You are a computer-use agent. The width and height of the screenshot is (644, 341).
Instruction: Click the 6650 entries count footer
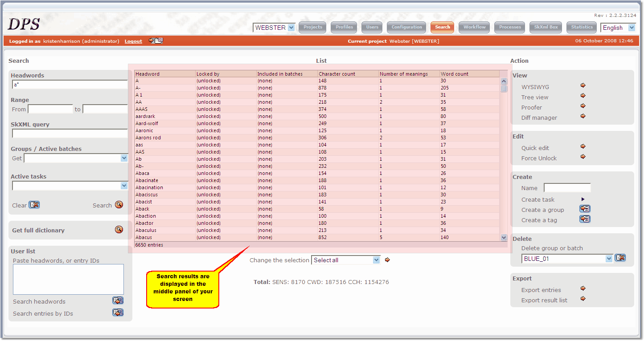(149, 245)
